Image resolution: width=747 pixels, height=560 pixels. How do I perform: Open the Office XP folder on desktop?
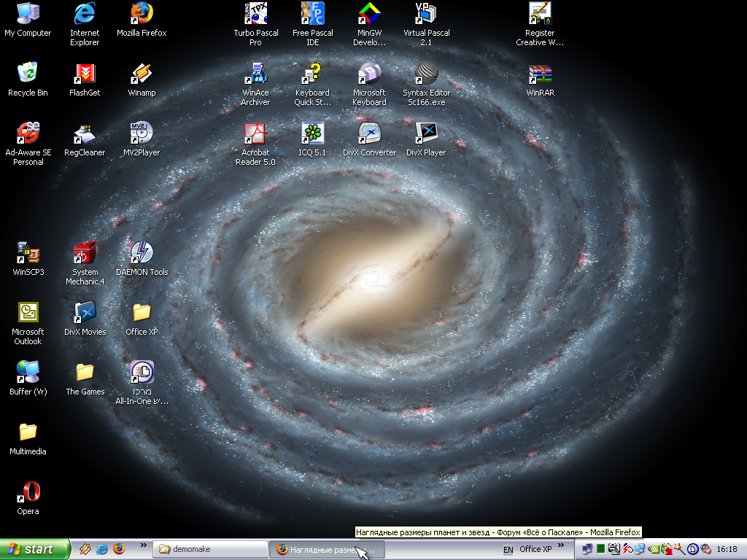click(142, 313)
